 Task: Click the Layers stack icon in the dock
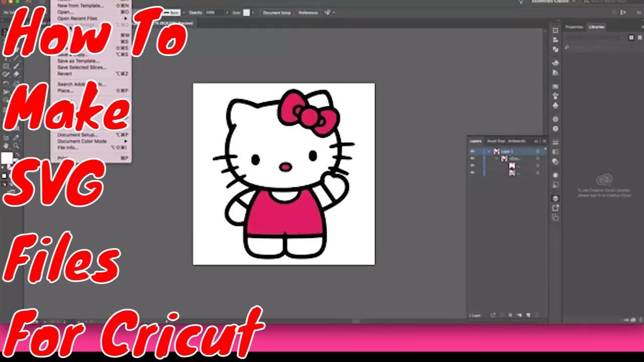[555, 199]
